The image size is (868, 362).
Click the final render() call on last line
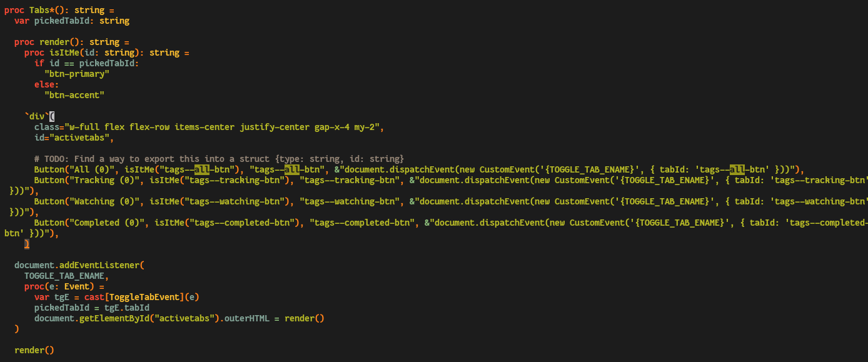(34, 350)
